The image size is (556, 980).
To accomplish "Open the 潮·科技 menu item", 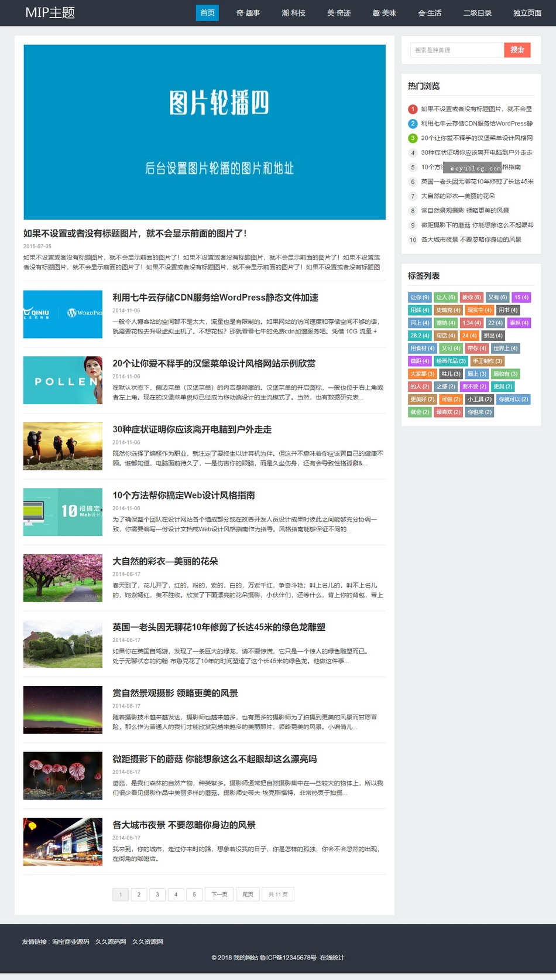I will coord(293,13).
